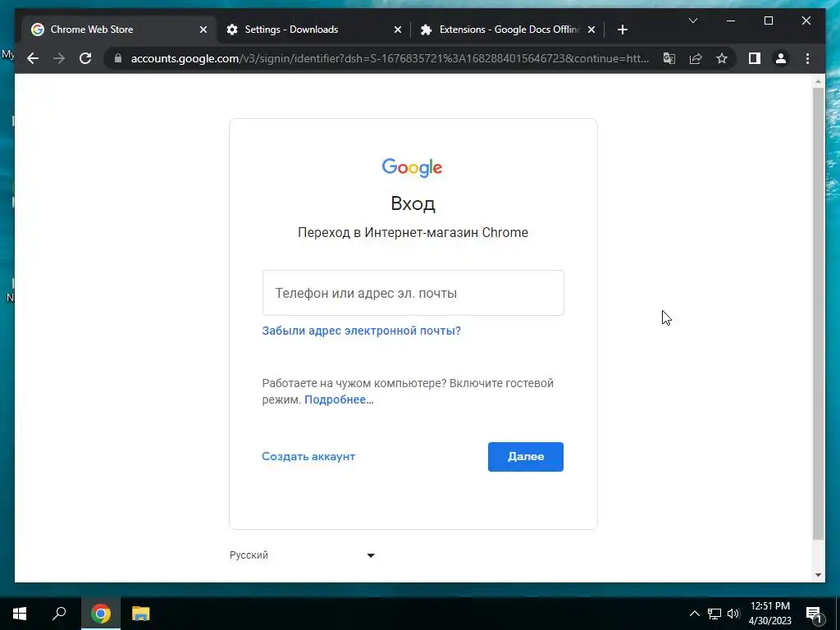Click the page vertical scrollbar
The height and width of the screenshot is (630, 840).
coord(818,313)
